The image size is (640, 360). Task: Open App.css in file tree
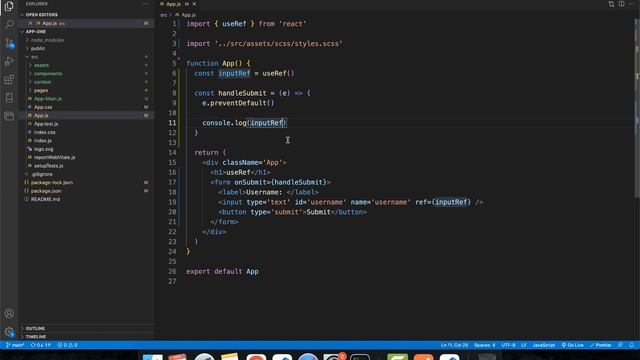(43, 107)
